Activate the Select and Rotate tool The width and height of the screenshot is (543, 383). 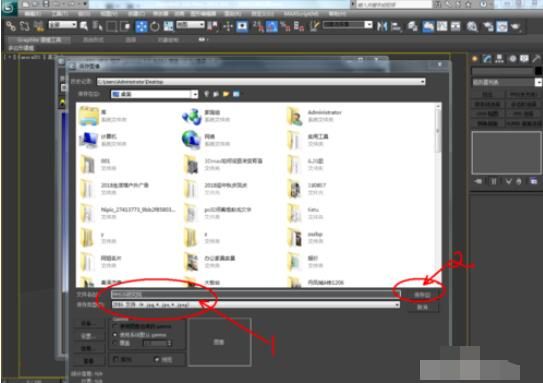[155, 26]
